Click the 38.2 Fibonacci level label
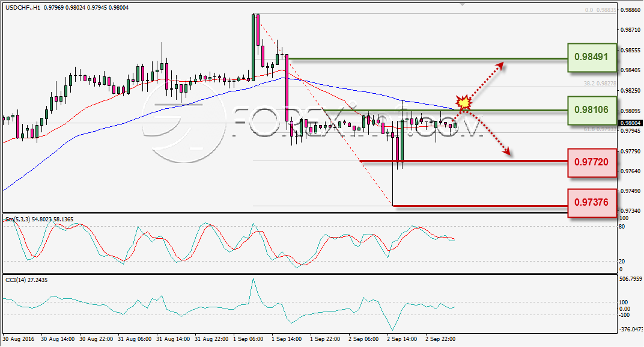This screenshot has width=644, height=347. 600,84
